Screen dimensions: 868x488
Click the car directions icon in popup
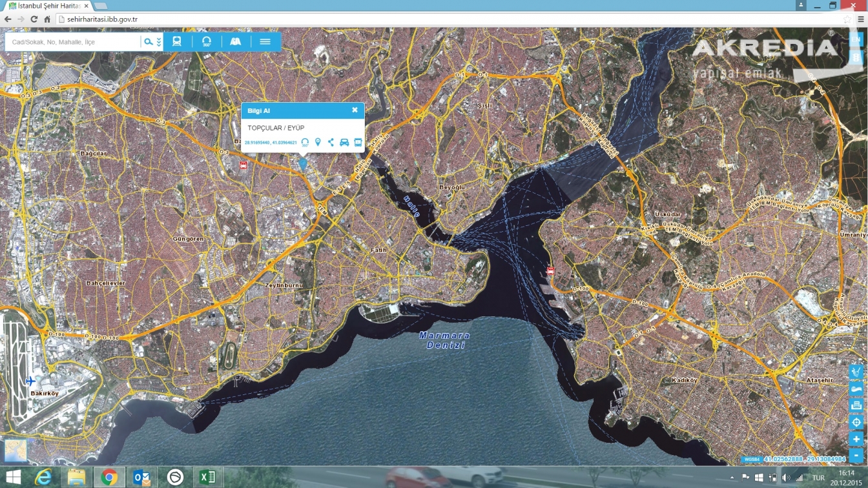tap(344, 143)
